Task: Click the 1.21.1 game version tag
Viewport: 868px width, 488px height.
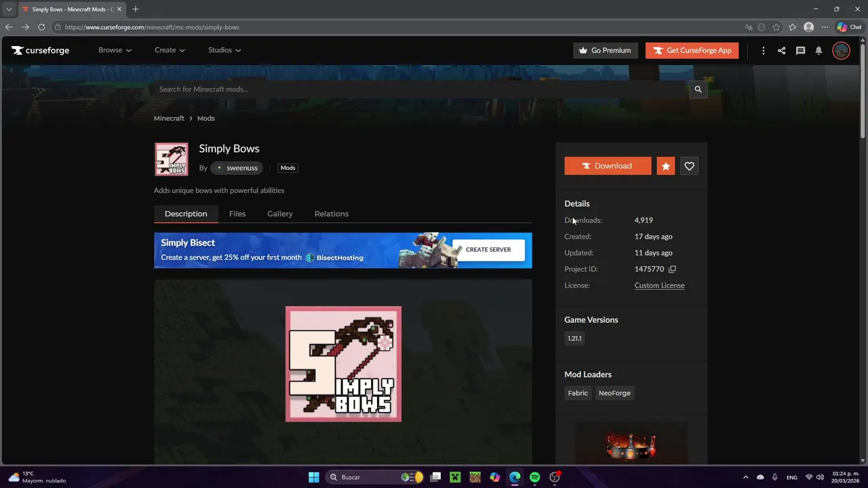Action: pos(574,338)
